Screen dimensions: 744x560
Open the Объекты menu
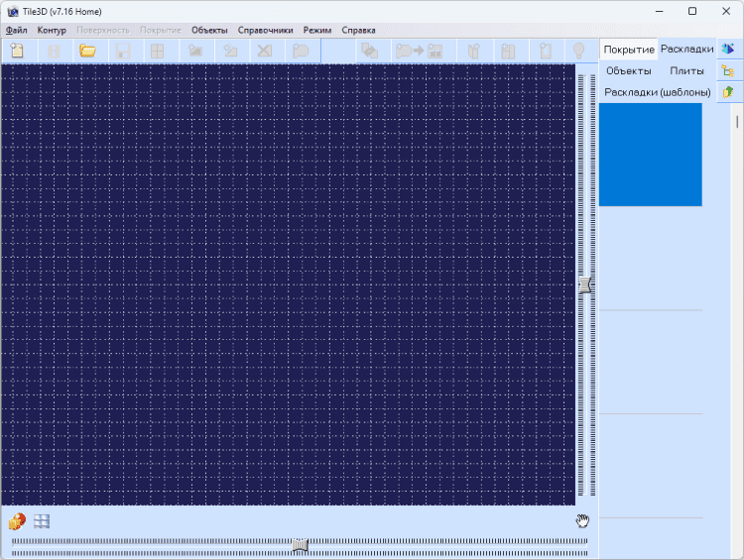click(x=209, y=30)
